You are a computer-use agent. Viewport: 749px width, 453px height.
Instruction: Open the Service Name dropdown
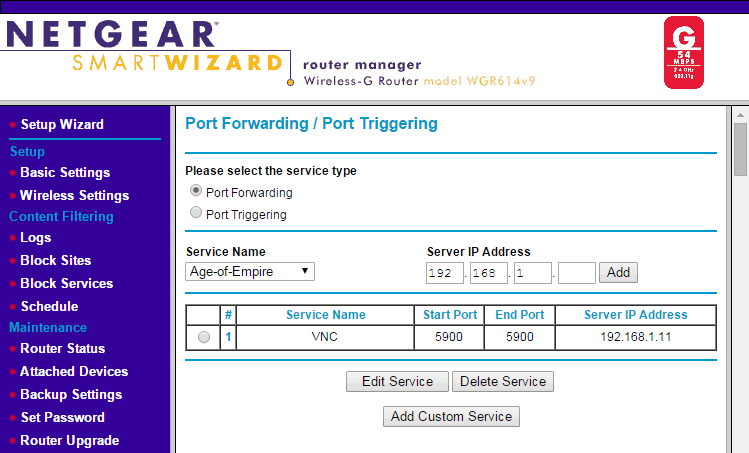point(250,272)
